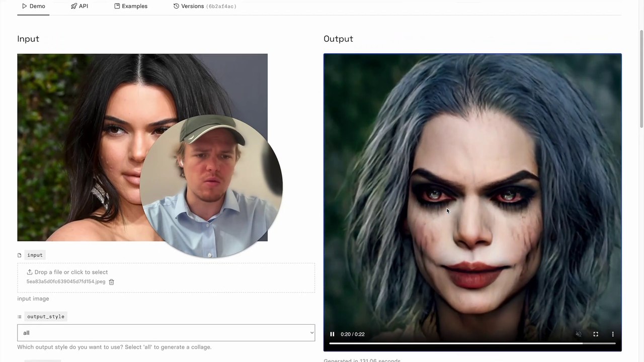Click the page vertical scrollbar
Image resolution: width=644 pixels, height=362 pixels.
(641, 78)
